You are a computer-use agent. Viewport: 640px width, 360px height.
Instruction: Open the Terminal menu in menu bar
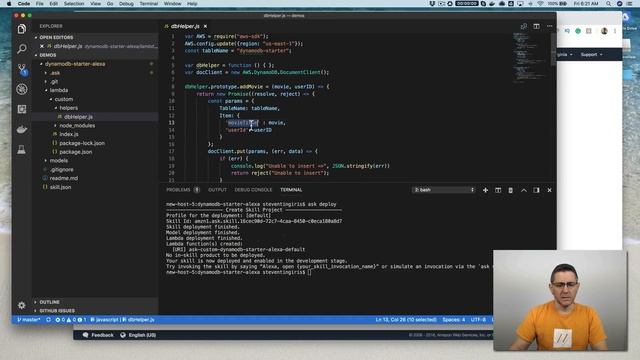coord(149,4)
